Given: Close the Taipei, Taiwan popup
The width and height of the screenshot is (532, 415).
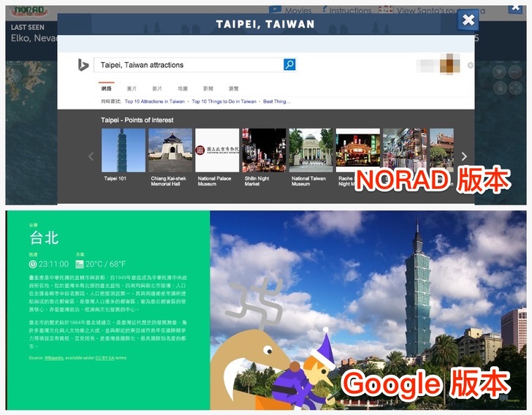Looking at the screenshot, I should tap(468, 20).
